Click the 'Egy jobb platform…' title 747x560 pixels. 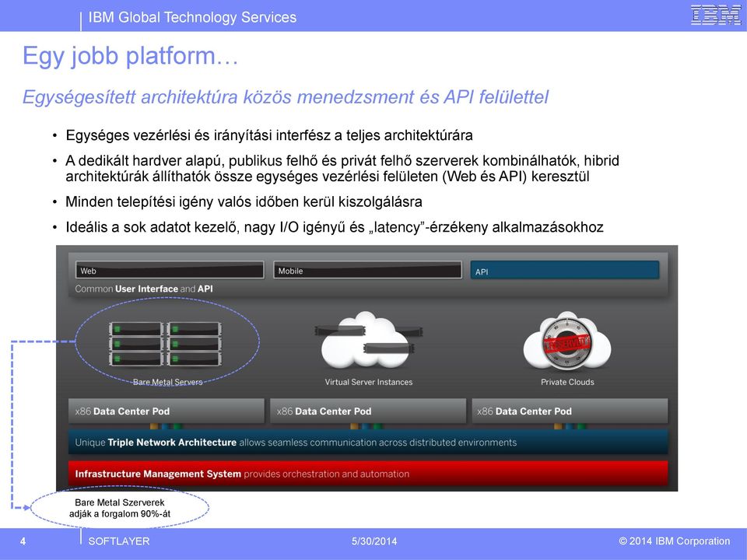[x=130, y=56]
